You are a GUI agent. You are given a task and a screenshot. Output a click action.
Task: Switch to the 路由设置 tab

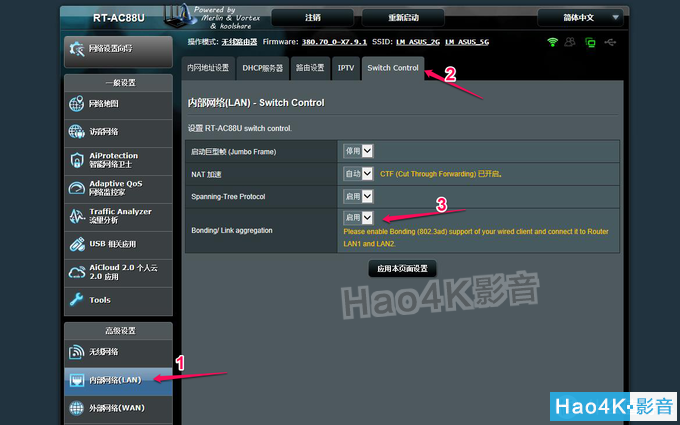[x=311, y=68]
